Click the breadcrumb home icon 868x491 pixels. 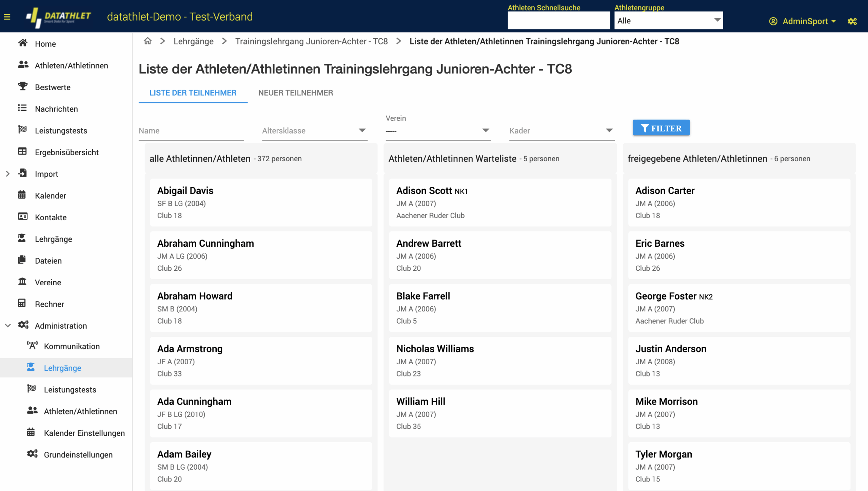tap(147, 41)
